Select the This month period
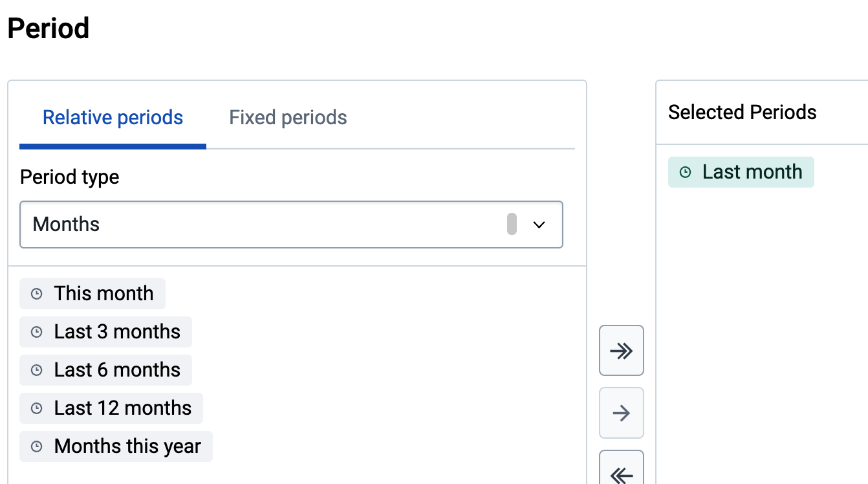Viewport: 868px width, 484px height. pos(92,294)
